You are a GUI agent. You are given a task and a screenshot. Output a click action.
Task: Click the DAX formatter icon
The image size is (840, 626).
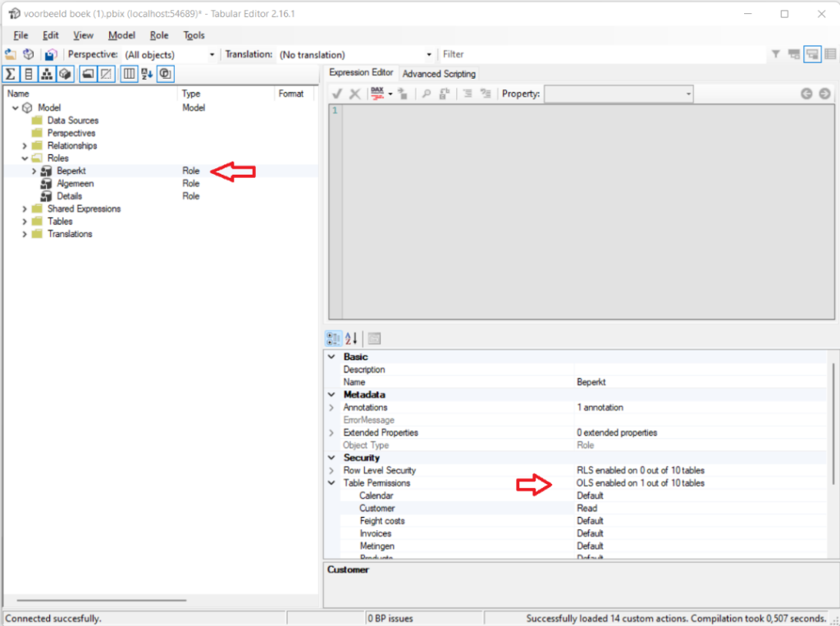(378, 94)
